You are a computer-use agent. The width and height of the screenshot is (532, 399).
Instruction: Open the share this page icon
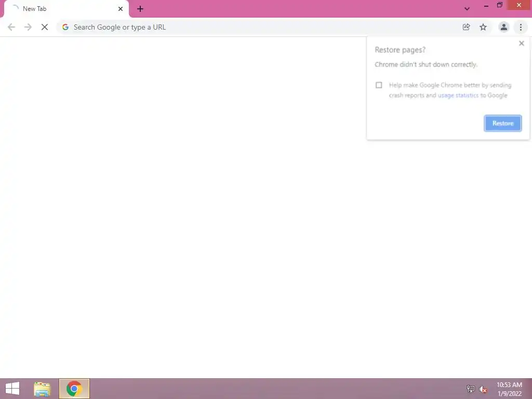466,27
